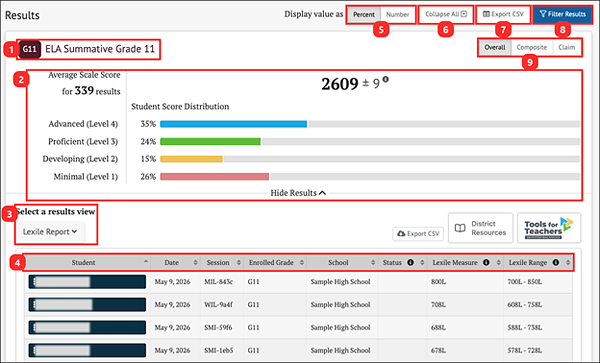Image resolution: width=600 pixels, height=363 pixels.
Task: Click the book icon in District Resources
Action: 460,228
